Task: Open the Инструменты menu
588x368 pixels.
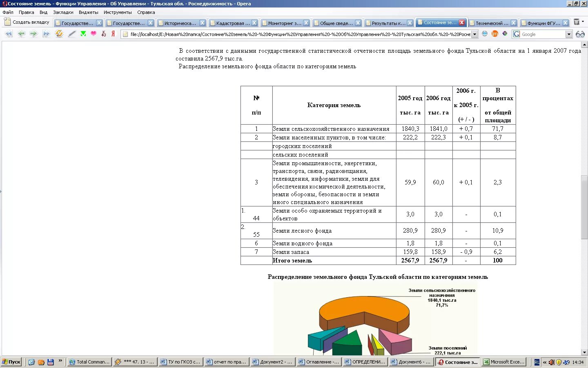Action: point(118,12)
